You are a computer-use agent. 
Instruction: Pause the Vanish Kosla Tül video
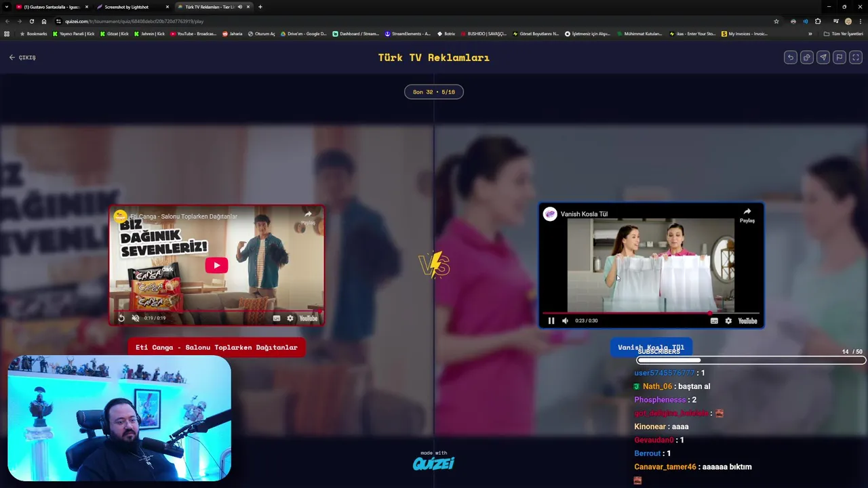pos(551,321)
